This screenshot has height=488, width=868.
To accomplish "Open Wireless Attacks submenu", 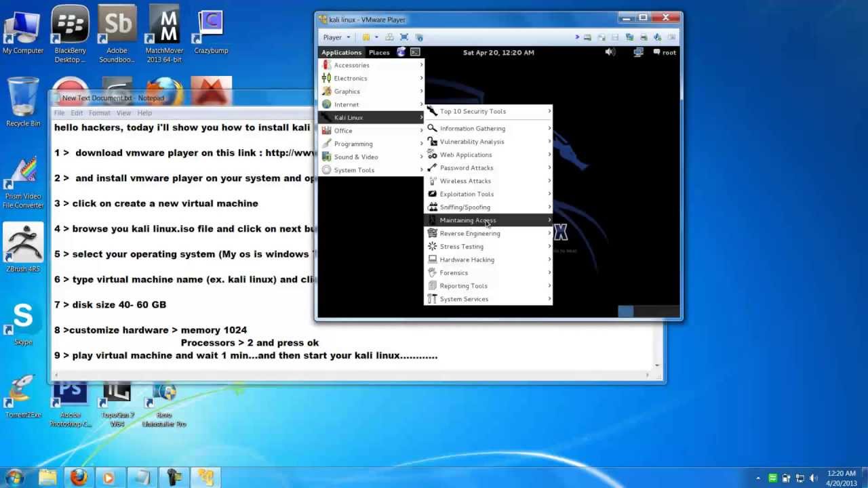I will coord(489,181).
